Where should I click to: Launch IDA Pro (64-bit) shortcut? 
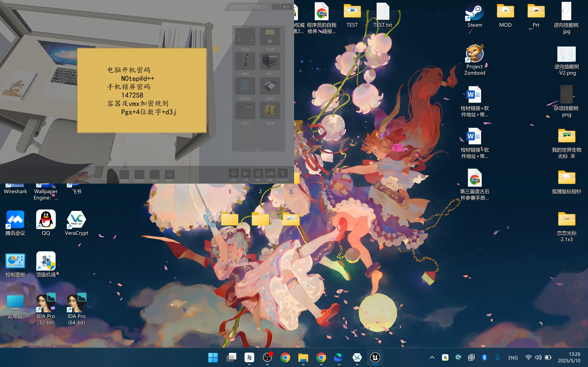(x=77, y=309)
